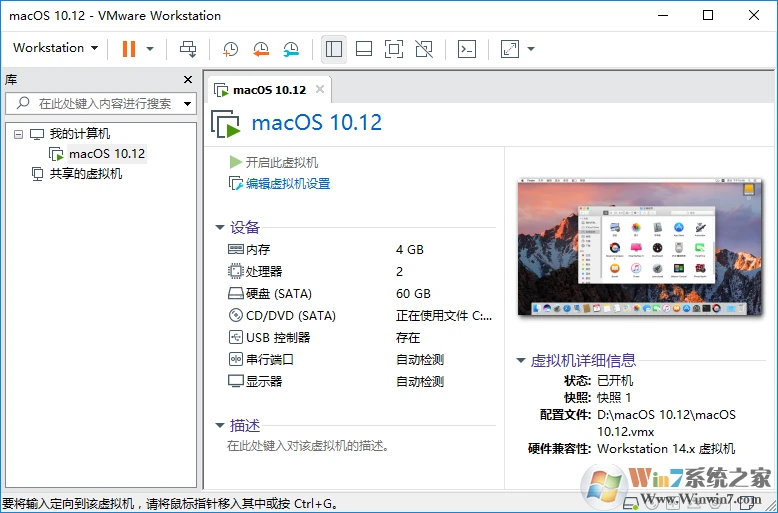Open the console view terminal icon
This screenshot has width=778, height=513.
[x=466, y=48]
